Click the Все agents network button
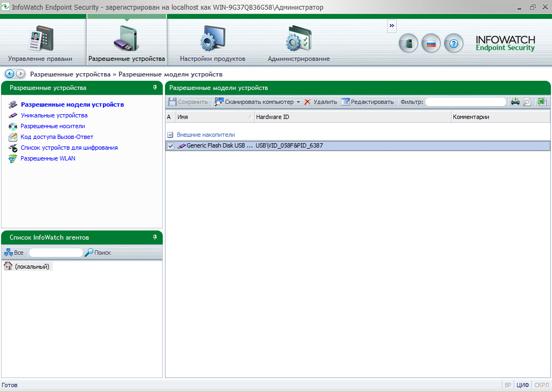The image size is (552, 392). point(14,253)
